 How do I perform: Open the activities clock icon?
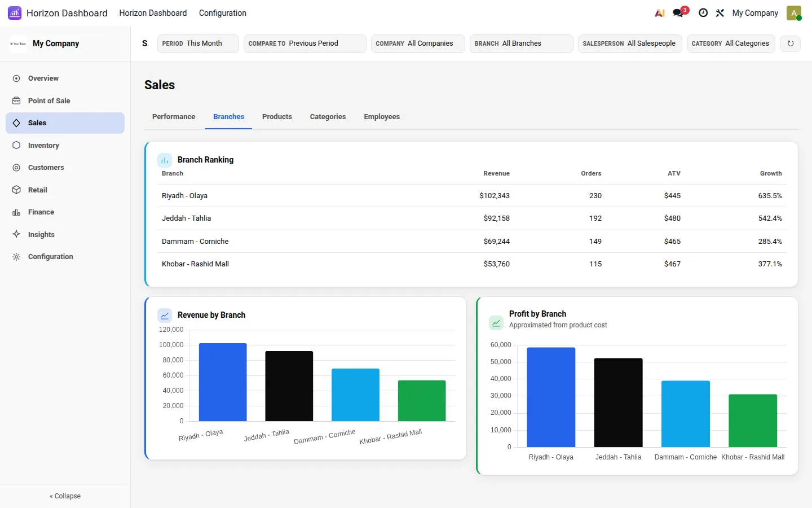pyautogui.click(x=703, y=13)
